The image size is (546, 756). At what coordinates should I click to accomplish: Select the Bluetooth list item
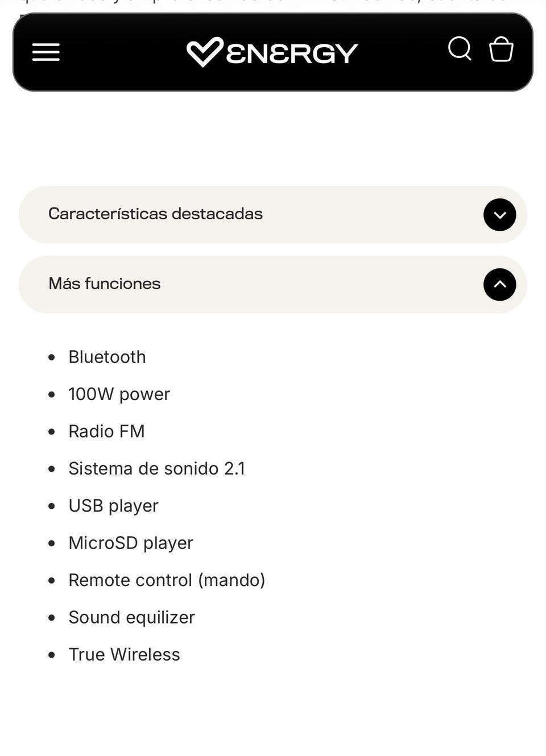point(107,357)
